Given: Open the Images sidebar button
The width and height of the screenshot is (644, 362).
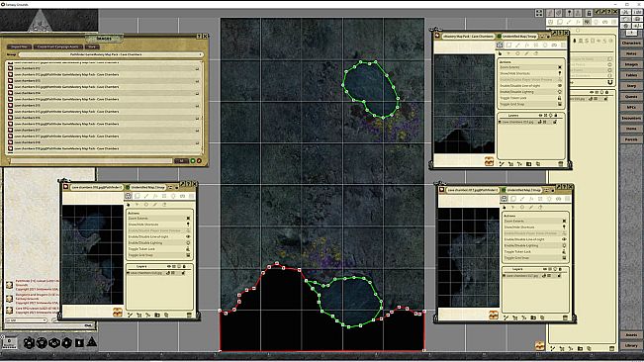Looking at the screenshot, I should coord(631,64).
